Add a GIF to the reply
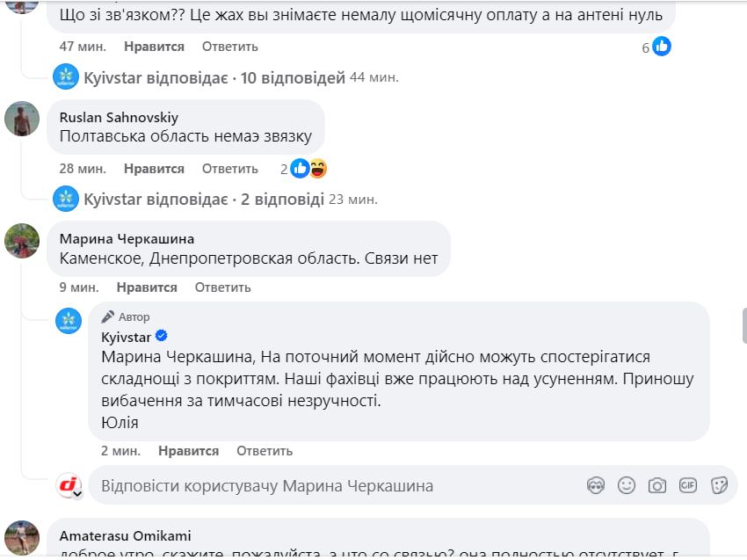This screenshot has width=747, height=560. click(687, 485)
